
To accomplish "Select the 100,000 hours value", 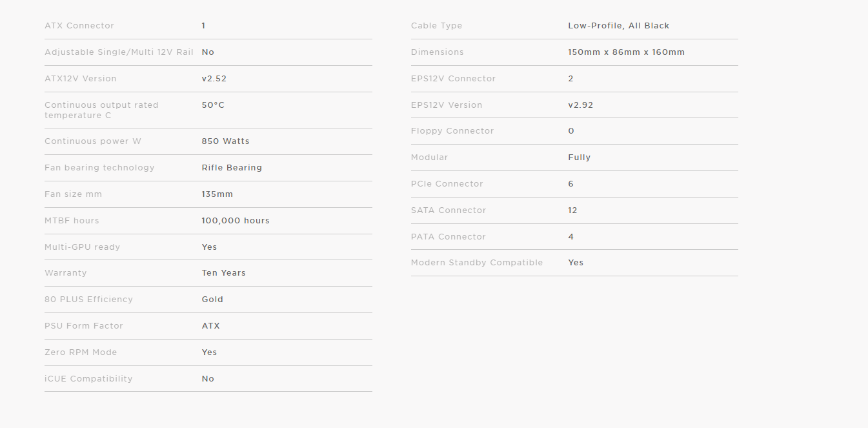I will pos(236,221).
